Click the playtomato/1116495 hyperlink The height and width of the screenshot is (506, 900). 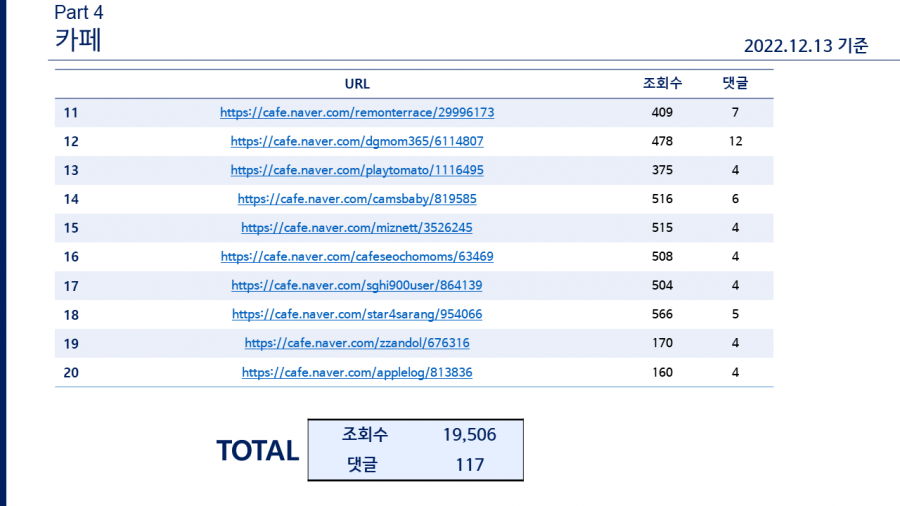pos(357,170)
